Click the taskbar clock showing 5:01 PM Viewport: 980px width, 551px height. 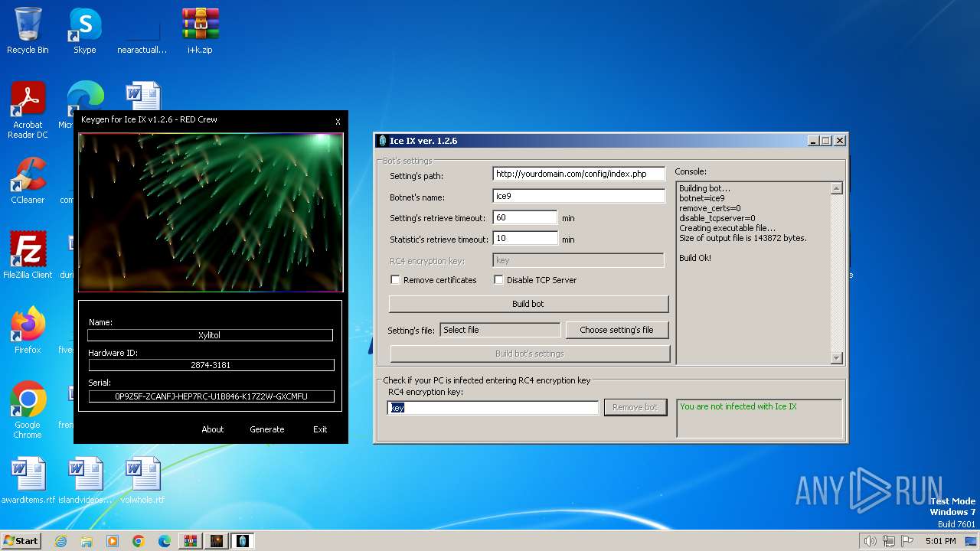coord(940,541)
